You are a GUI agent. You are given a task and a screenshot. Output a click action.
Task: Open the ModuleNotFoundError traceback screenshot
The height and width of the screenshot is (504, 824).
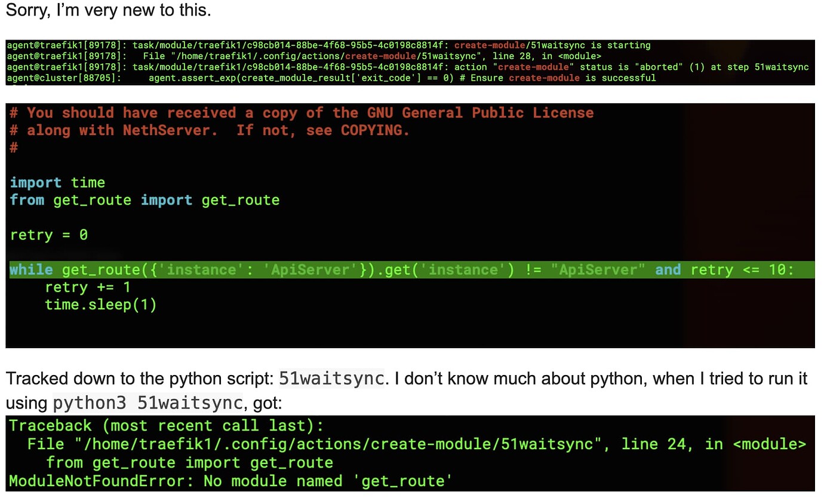[x=410, y=453]
